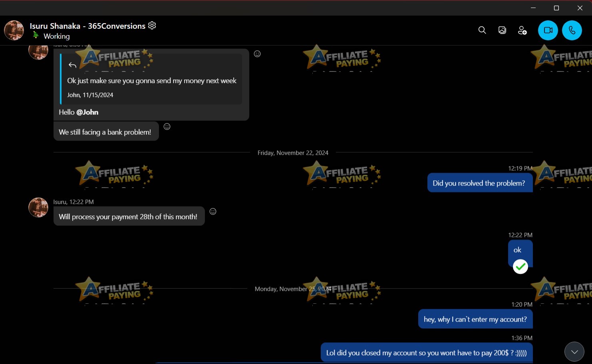592x364 pixels.
Task: Click the green checkmark reaction under "ok"
Action: point(520,267)
